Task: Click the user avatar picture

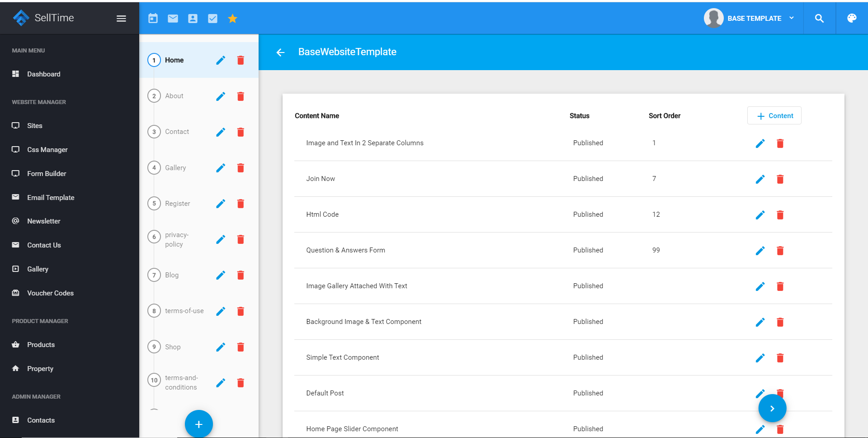Action: tap(713, 19)
